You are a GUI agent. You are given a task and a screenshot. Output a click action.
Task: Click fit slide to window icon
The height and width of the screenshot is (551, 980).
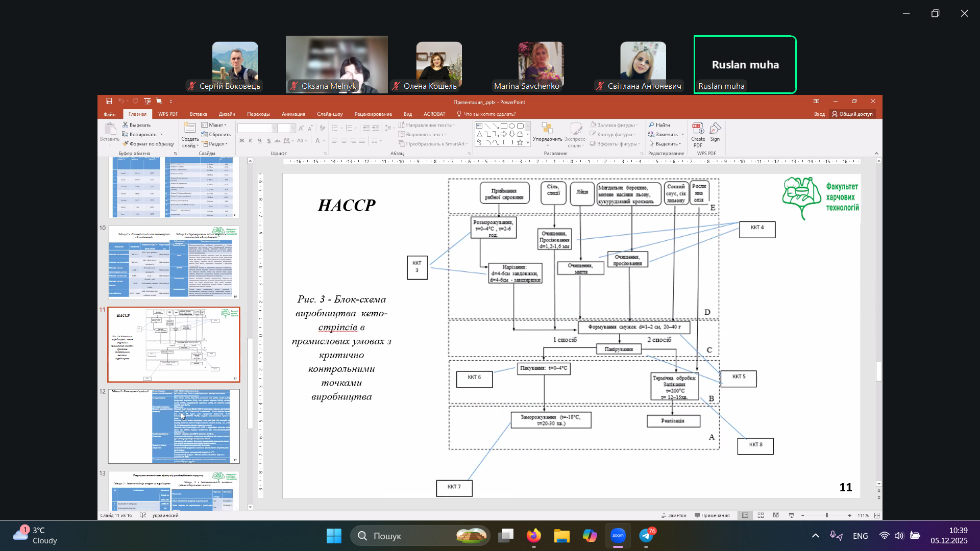[877, 515]
